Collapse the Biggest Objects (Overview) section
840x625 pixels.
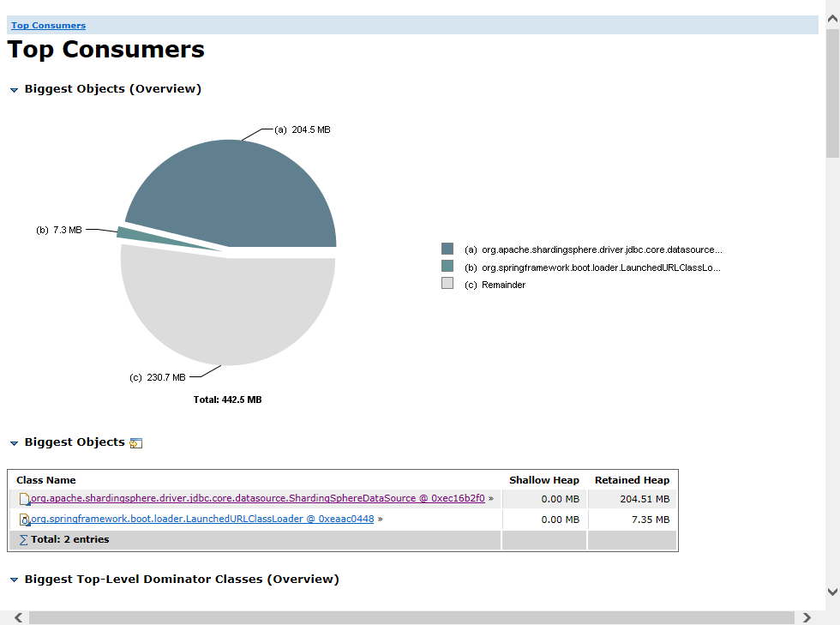point(14,90)
